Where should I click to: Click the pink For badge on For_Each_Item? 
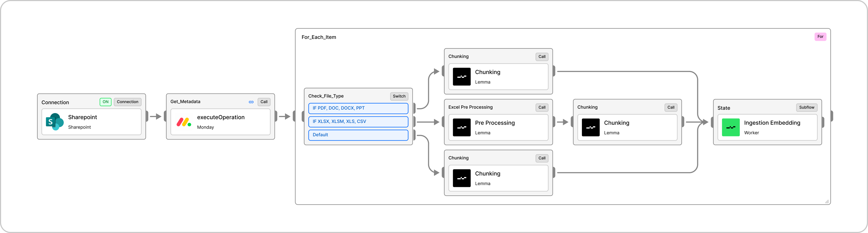pyautogui.click(x=820, y=37)
